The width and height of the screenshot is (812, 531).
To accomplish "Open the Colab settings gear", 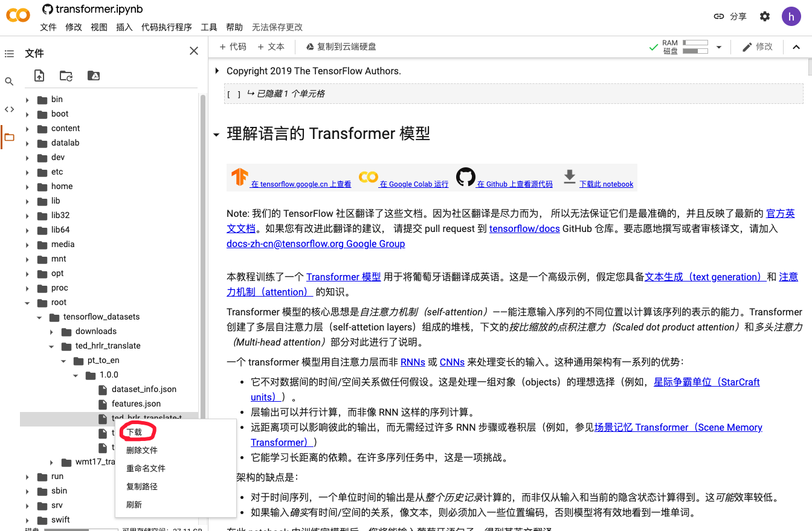I will pos(764,16).
